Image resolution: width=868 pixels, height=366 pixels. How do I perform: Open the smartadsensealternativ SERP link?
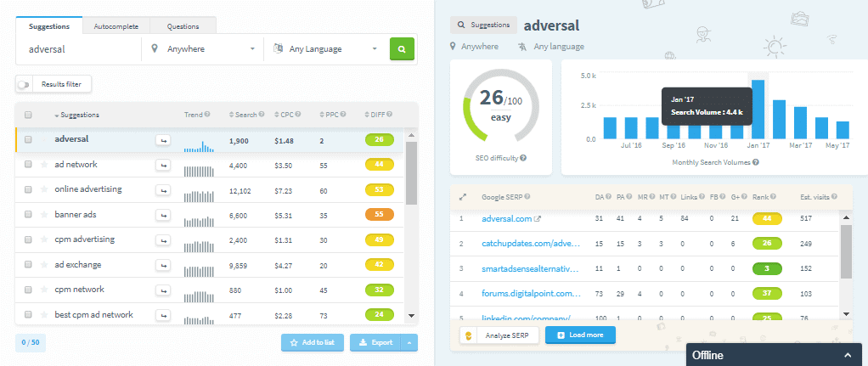point(530,268)
